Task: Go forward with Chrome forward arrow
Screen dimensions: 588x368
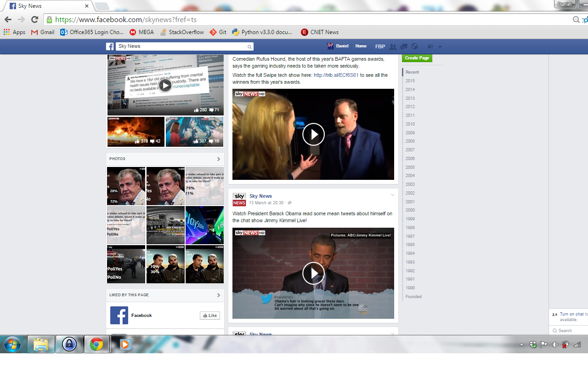Action: pyautogui.click(x=21, y=19)
